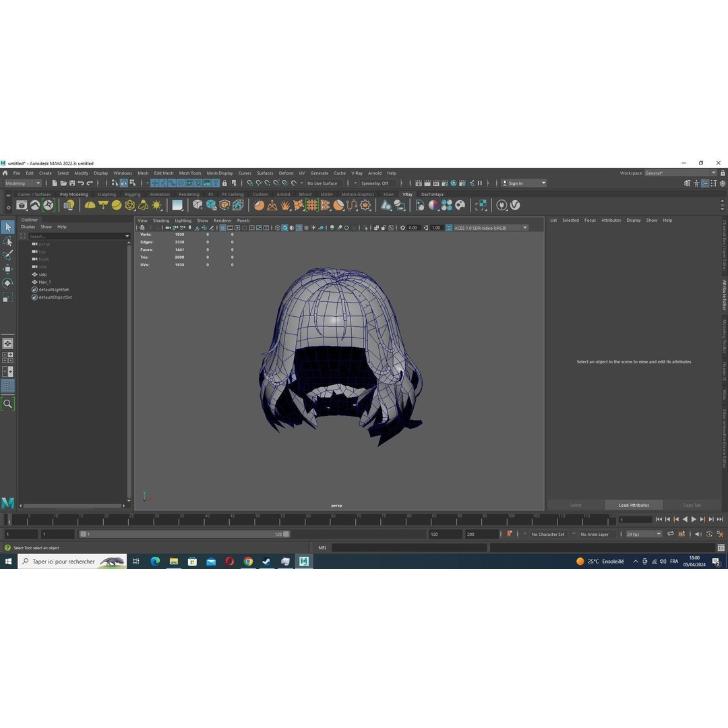Click the V-Ray sphere light shelf icon
The height and width of the screenshot is (728, 728).
pos(117,205)
